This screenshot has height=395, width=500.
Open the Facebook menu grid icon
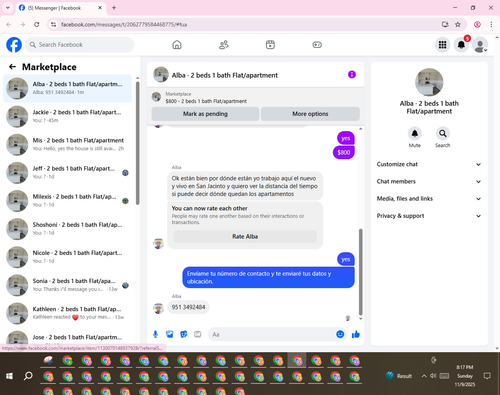(x=442, y=45)
